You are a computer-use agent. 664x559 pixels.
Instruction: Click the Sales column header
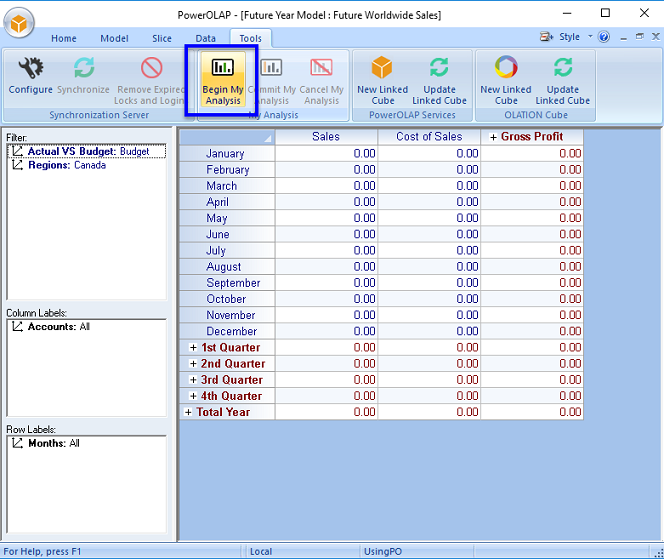326,137
